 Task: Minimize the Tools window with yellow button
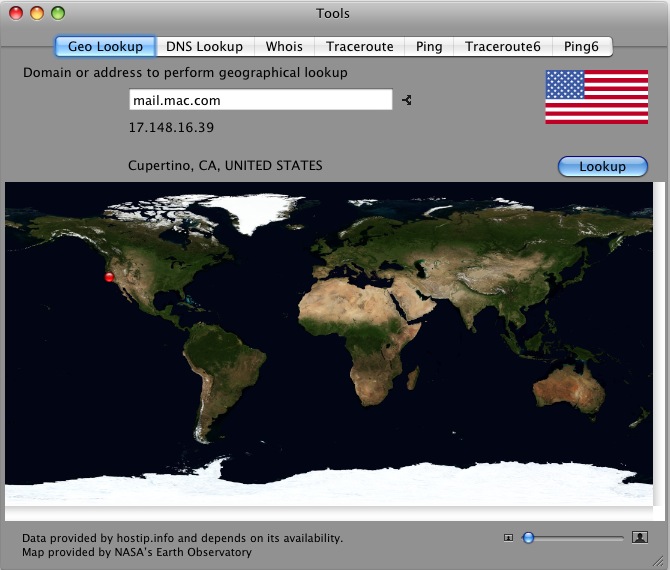tap(37, 14)
